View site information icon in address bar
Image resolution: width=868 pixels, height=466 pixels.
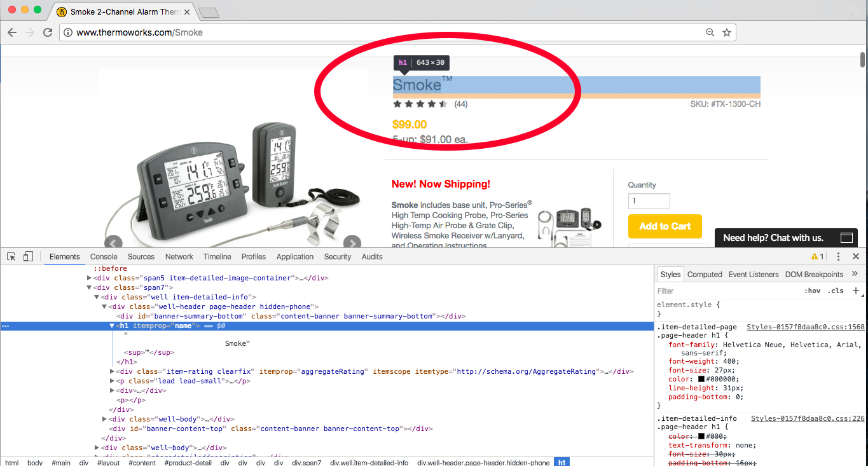(x=68, y=32)
